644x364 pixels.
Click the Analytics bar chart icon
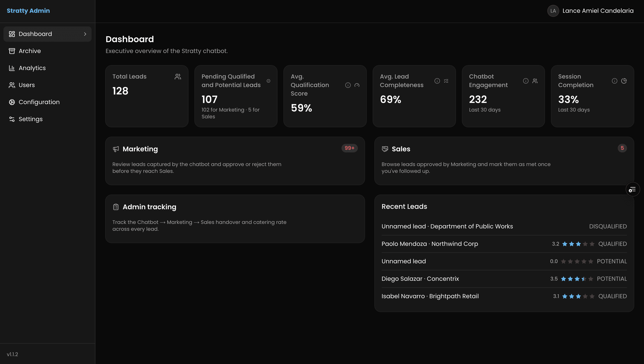point(12,68)
